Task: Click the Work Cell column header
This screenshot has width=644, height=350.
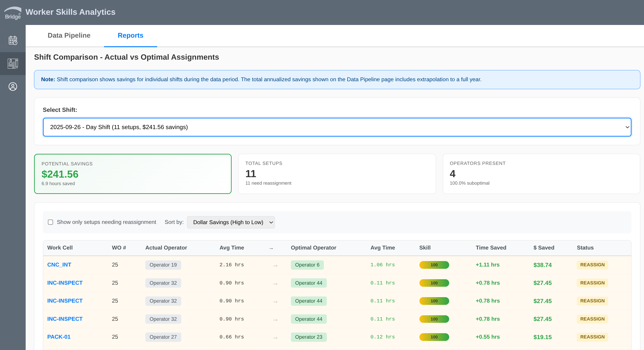Action: tap(60, 248)
